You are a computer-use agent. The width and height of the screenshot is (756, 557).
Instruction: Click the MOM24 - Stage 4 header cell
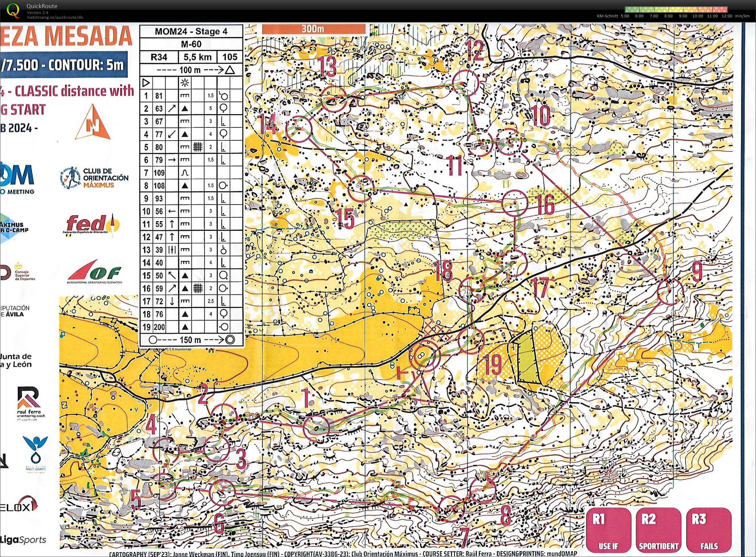coord(191,32)
